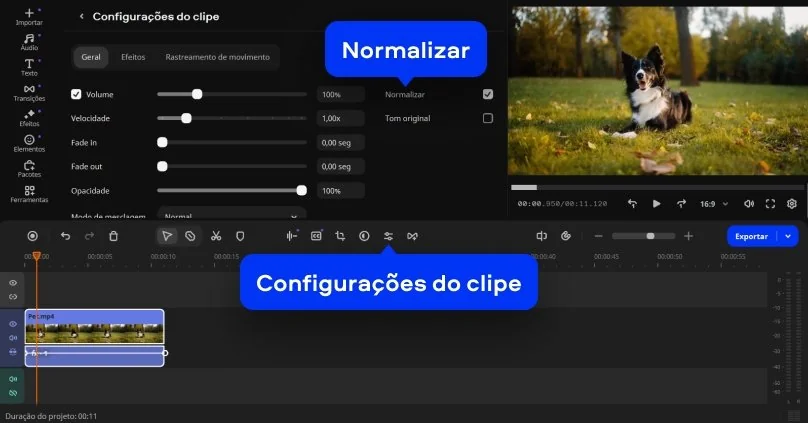Mute the video track audio
The height and width of the screenshot is (423, 808).
pos(13,338)
